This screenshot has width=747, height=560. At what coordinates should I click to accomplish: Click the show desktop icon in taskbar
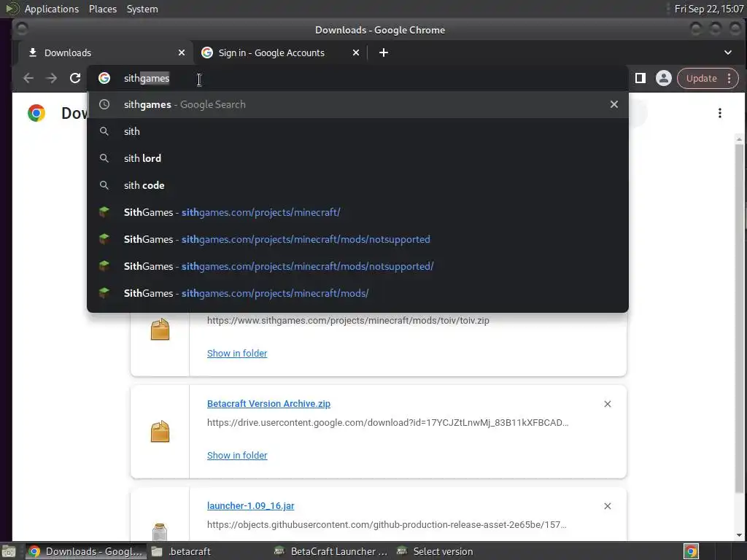tap(9, 551)
